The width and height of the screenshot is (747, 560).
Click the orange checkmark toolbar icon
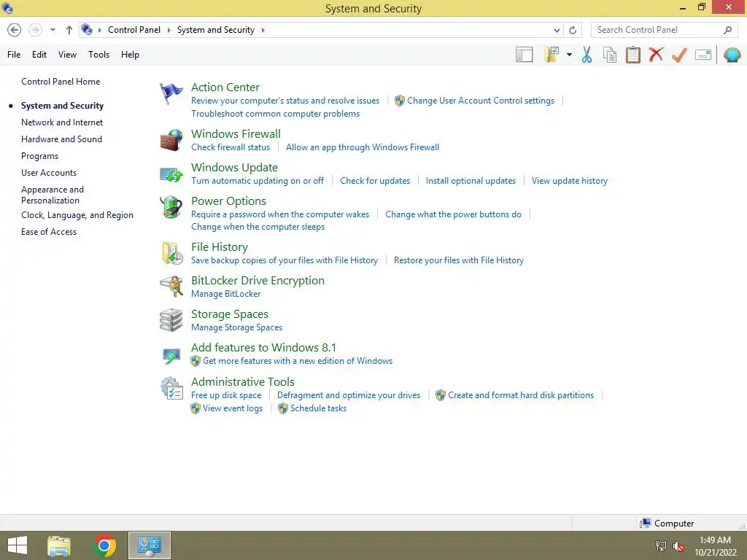click(679, 55)
